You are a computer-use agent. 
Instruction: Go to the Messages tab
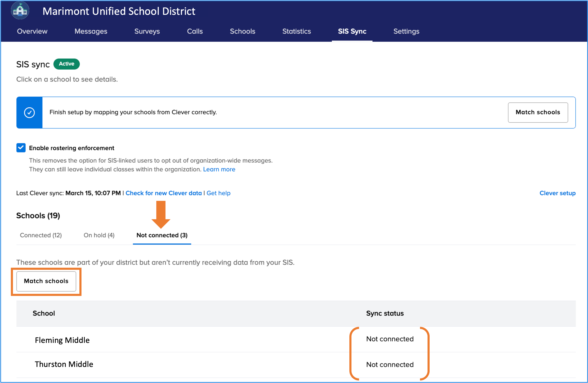[91, 31]
